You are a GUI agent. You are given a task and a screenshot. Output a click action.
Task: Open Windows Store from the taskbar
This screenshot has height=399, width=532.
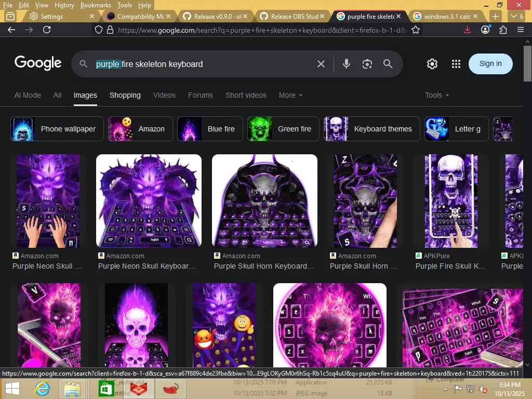[x=106, y=389]
